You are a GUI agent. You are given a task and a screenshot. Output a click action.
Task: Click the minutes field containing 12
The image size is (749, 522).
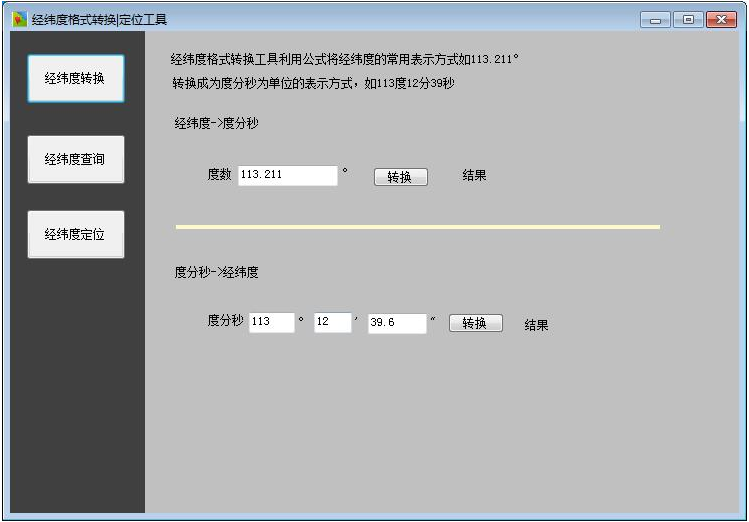[332, 322]
